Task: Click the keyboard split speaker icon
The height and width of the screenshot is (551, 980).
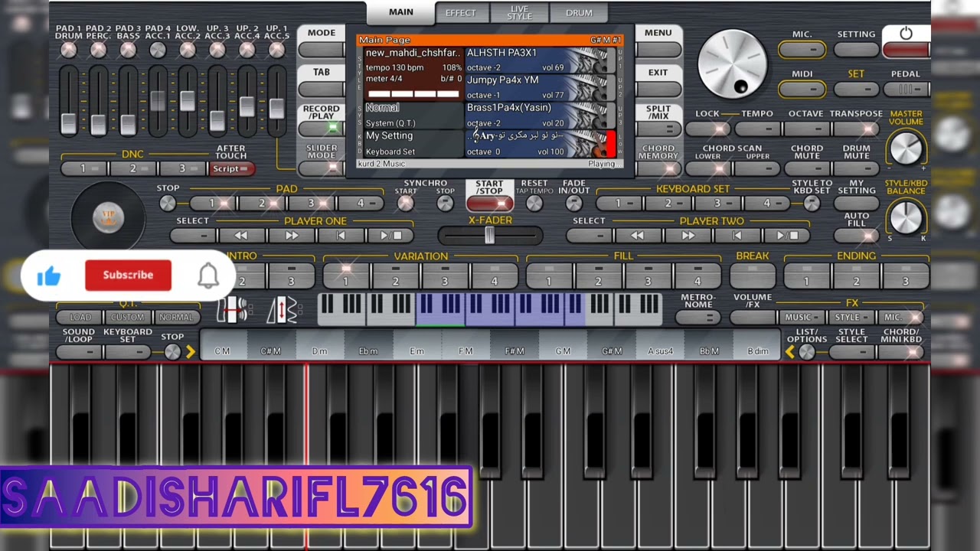Action: tap(234, 310)
